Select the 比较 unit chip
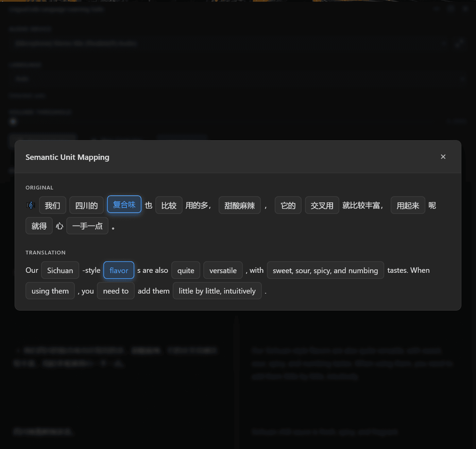The width and height of the screenshot is (476, 449). click(x=169, y=205)
